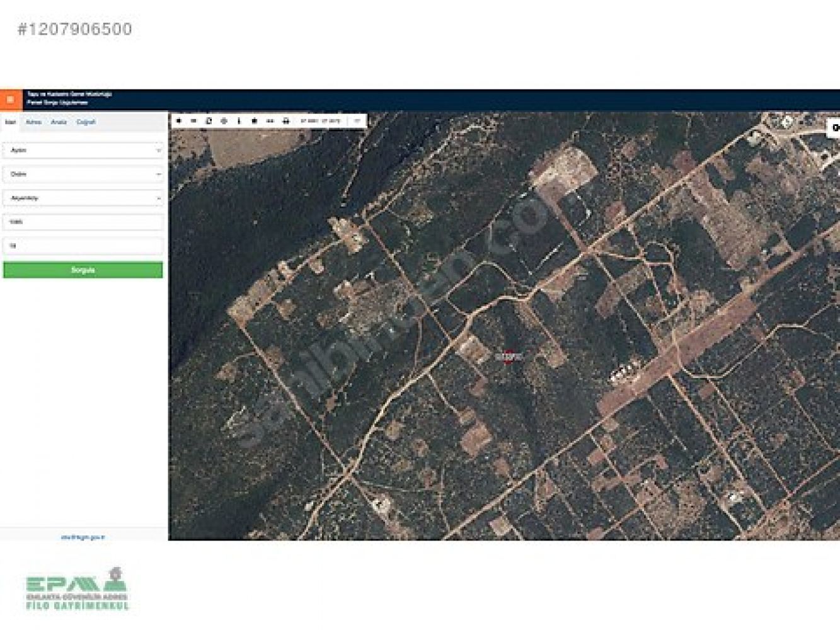Viewport: 840px width, 630px height.
Task: Open the small dropdown at map toolbar's right end
Action: coord(357,121)
